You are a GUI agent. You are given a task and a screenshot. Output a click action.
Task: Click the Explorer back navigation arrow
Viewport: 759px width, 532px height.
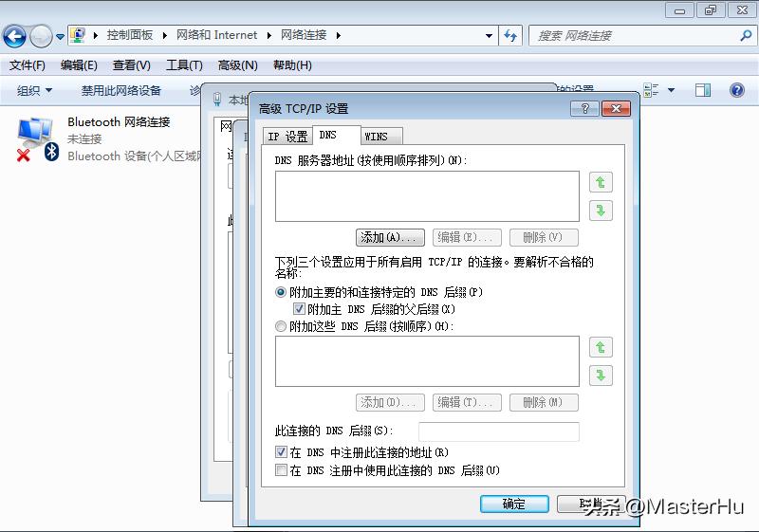(14, 36)
